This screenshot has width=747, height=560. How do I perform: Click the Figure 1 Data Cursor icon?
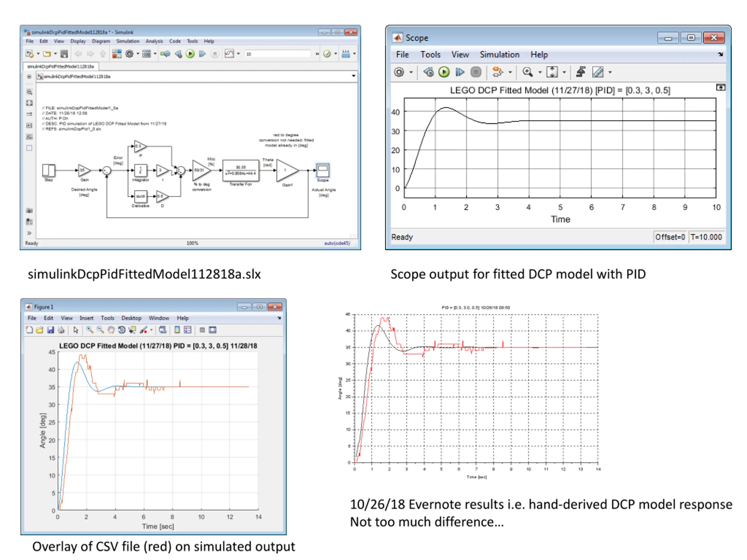point(132,330)
